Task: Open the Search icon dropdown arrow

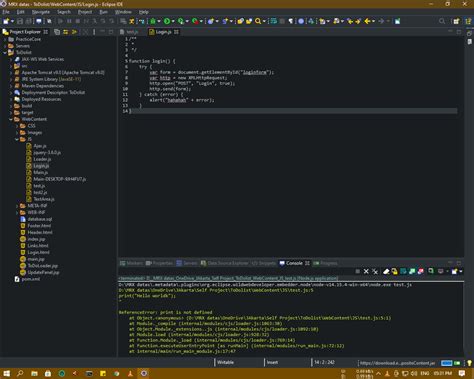Action: tap(264, 21)
